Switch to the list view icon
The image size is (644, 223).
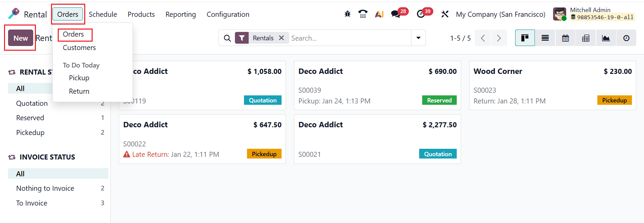[x=545, y=38]
